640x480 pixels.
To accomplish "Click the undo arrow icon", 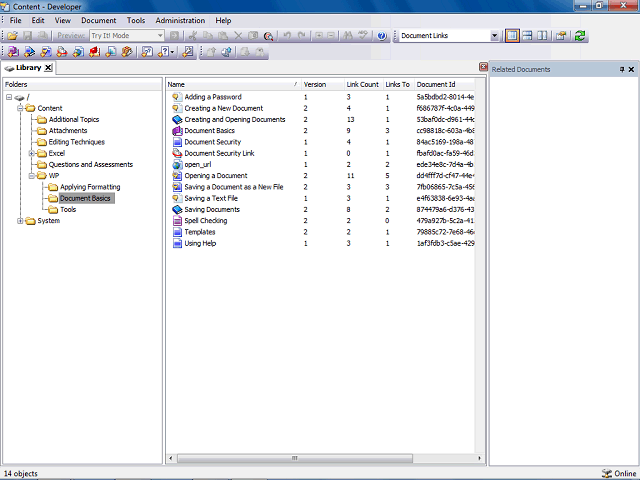I will 287,36.
